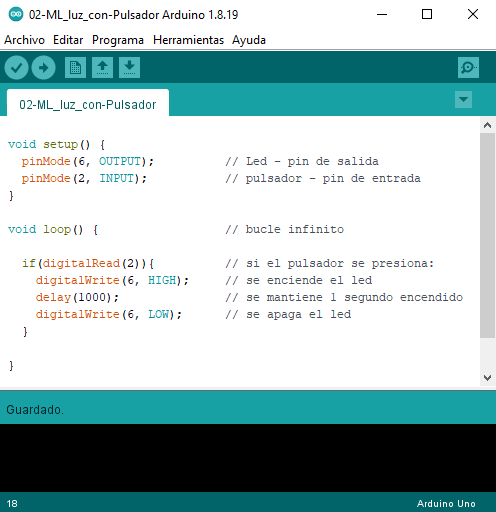Maximize the Arduino window
The image size is (496, 512).
[427, 14]
